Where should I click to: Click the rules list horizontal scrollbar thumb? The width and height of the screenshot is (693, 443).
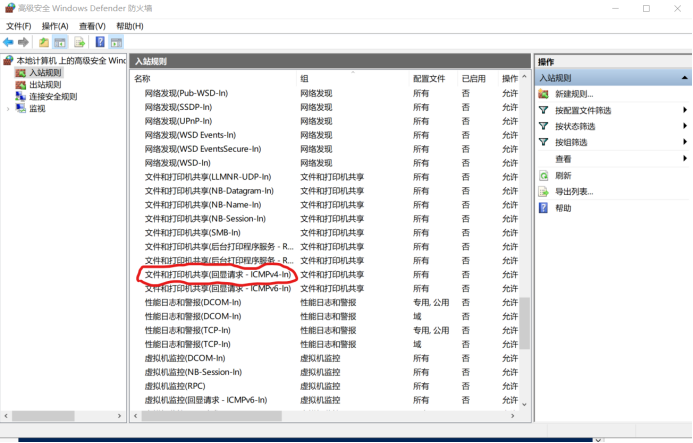click(211, 416)
